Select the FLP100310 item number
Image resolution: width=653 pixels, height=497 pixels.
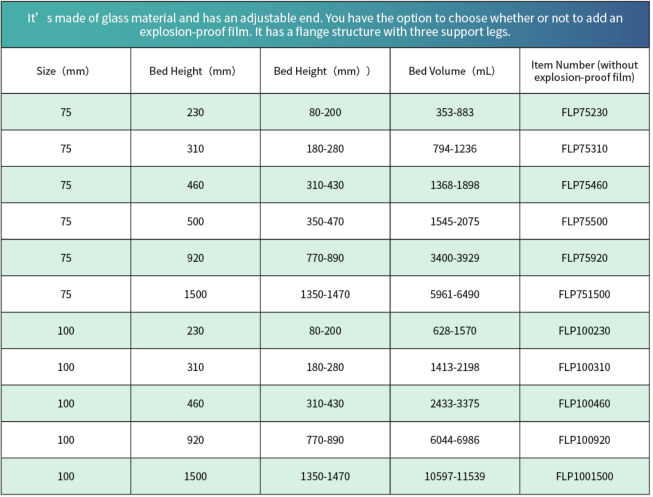click(585, 367)
